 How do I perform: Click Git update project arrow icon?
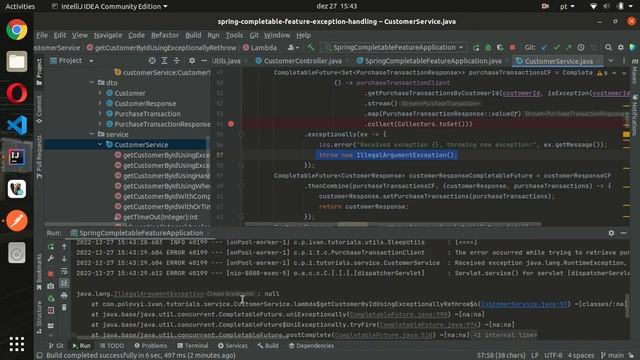point(544,48)
